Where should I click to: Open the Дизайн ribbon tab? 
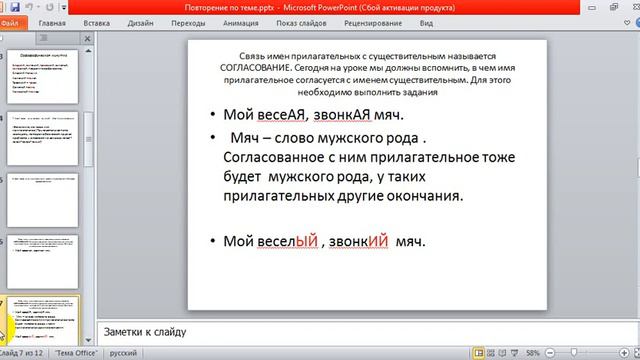140,23
